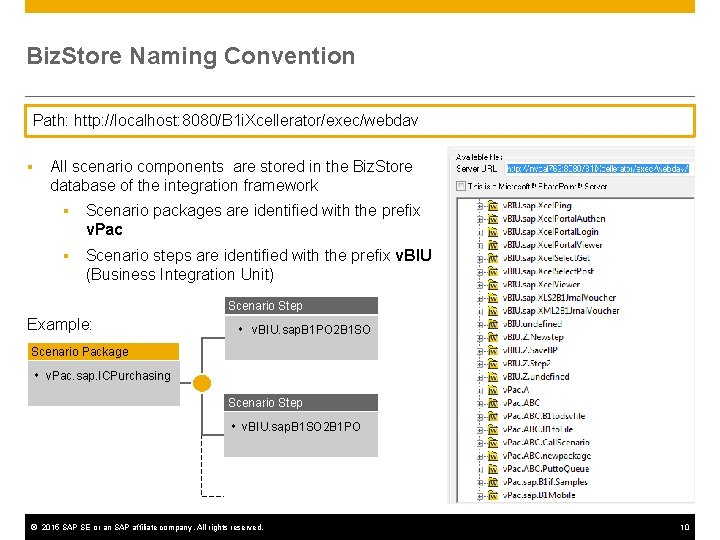720x540 pixels.
Task: Tick the Microsoft SharePoint Server checkbox
Action: click(461, 186)
